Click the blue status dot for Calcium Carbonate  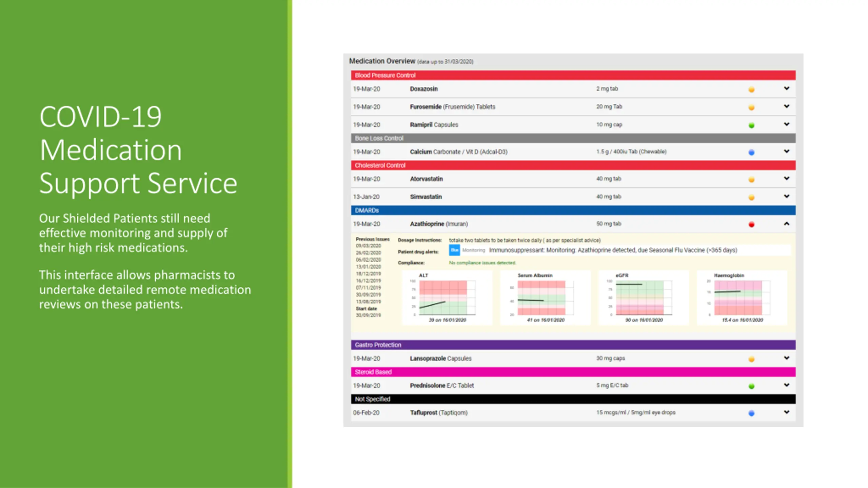[x=751, y=152]
